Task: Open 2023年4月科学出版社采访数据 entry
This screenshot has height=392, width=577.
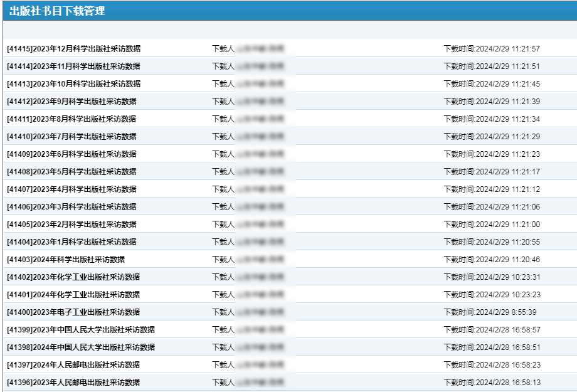Action: click(x=71, y=189)
